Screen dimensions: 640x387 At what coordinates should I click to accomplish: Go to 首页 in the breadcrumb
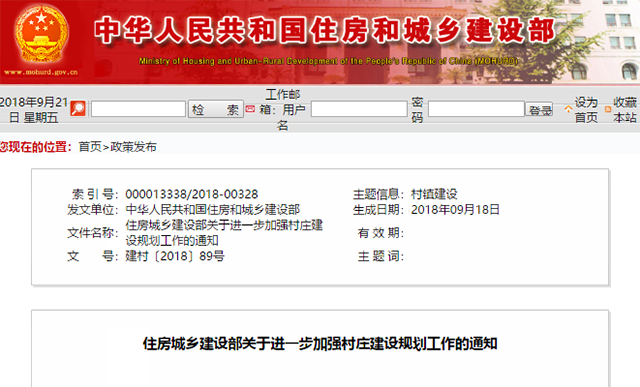90,147
